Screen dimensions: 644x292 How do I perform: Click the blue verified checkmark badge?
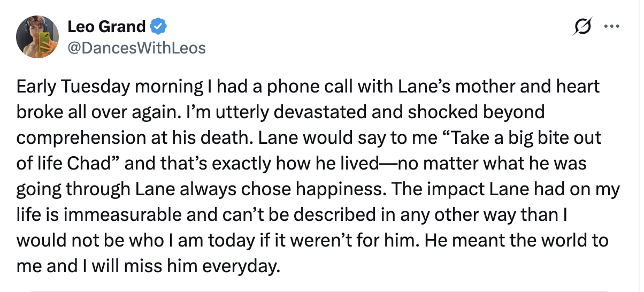pos(158,26)
